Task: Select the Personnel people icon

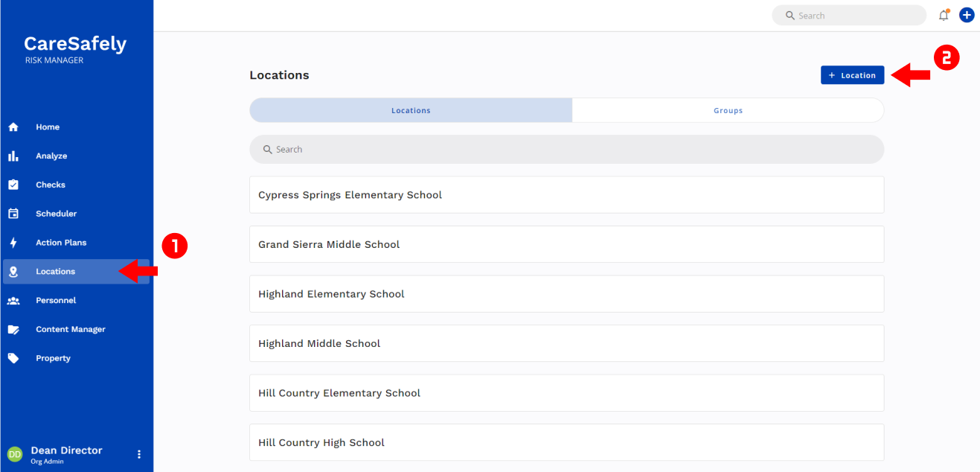Action: click(13, 301)
